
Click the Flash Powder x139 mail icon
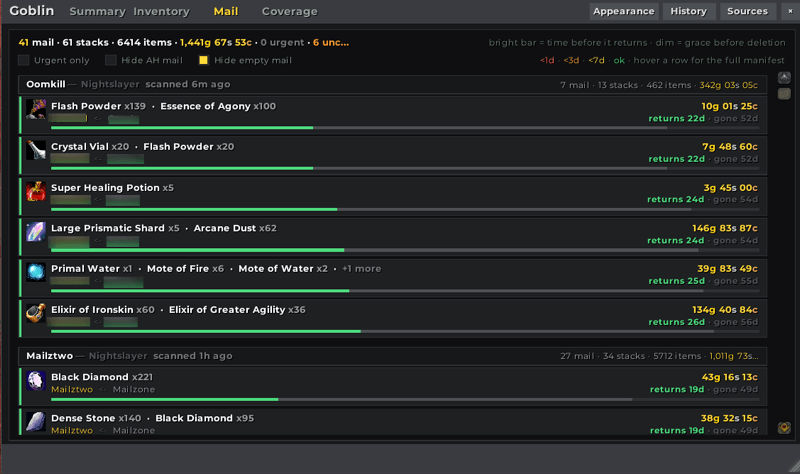tap(36, 109)
